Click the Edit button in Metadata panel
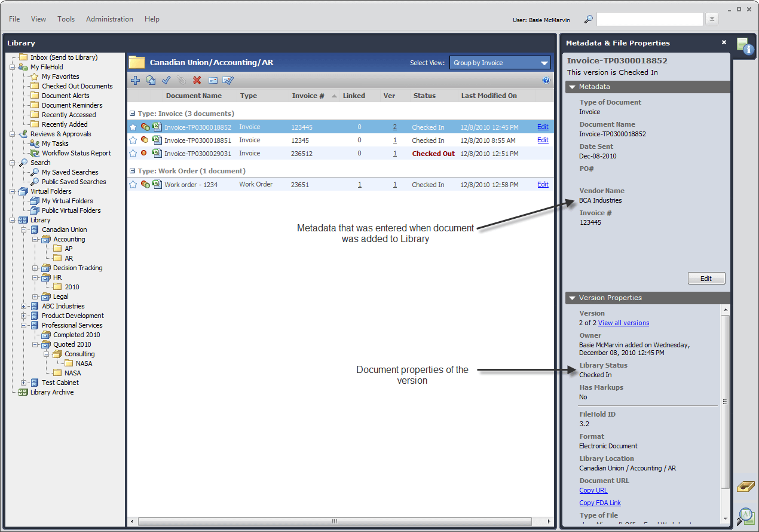This screenshot has height=532, width=759. pyautogui.click(x=706, y=279)
